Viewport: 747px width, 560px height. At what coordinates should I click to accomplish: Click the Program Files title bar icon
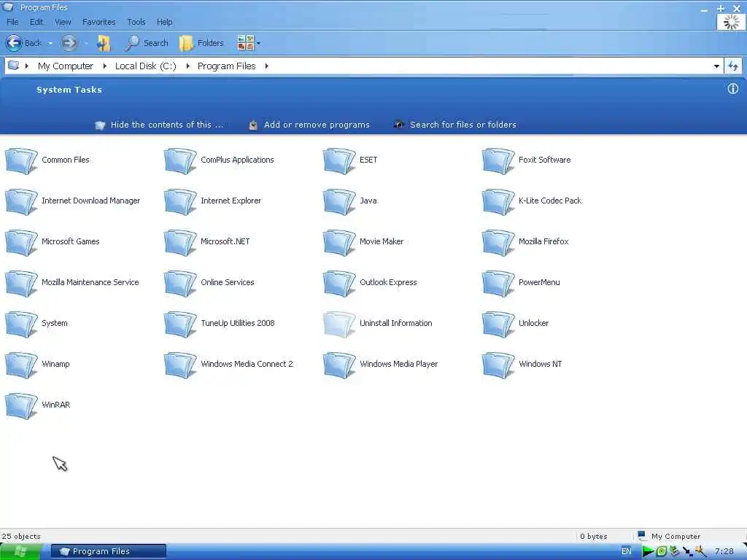click(8, 7)
